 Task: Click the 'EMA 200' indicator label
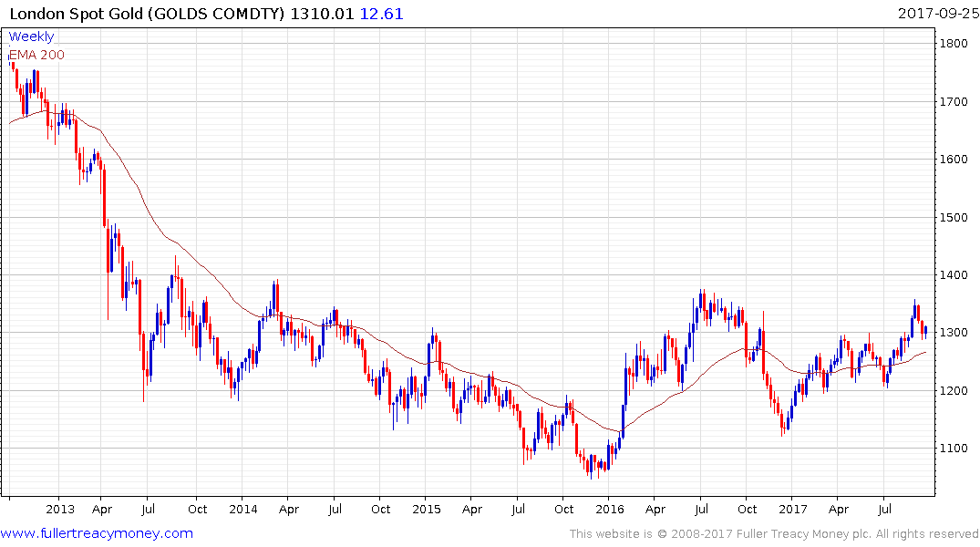(x=36, y=55)
